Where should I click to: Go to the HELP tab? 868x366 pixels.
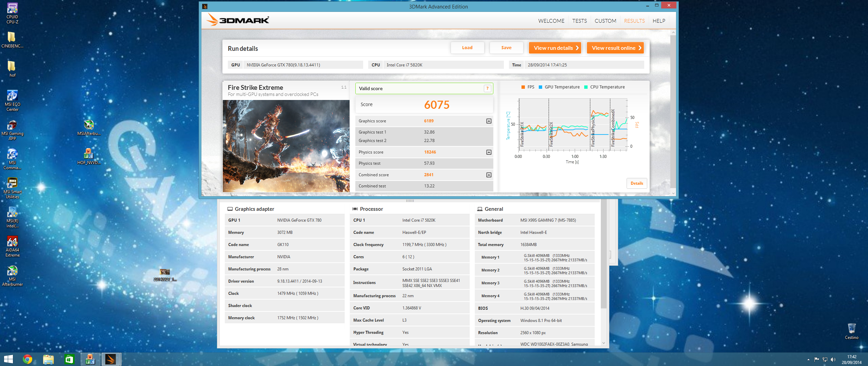point(659,21)
